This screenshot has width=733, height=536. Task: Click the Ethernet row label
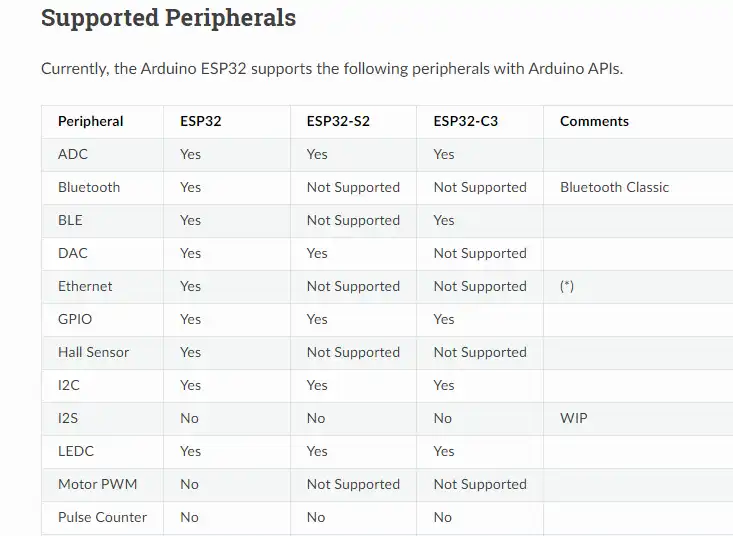click(85, 286)
